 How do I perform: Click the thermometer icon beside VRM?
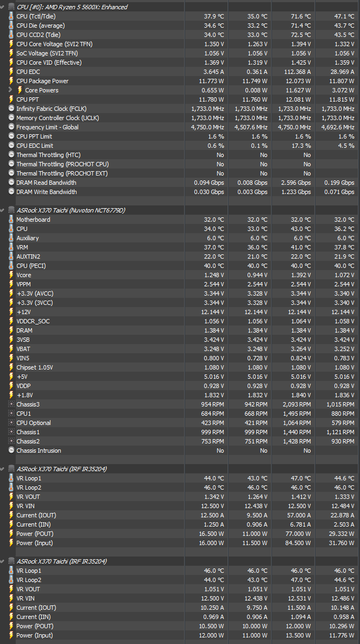[x=11, y=247]
